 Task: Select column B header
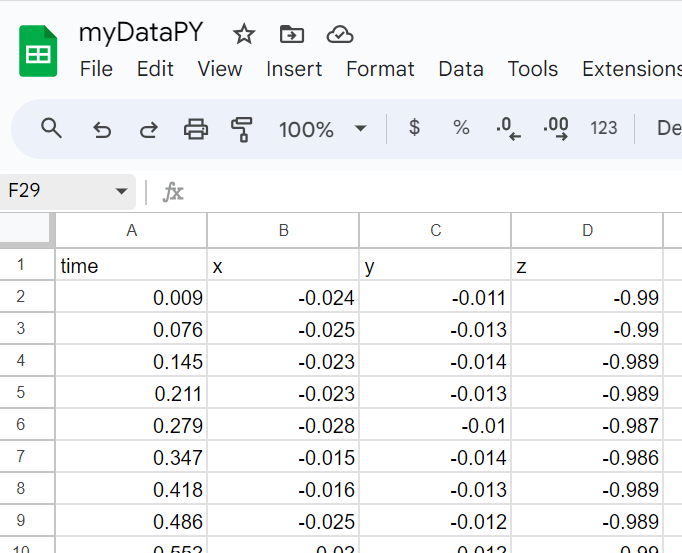(x=283, y=231)
